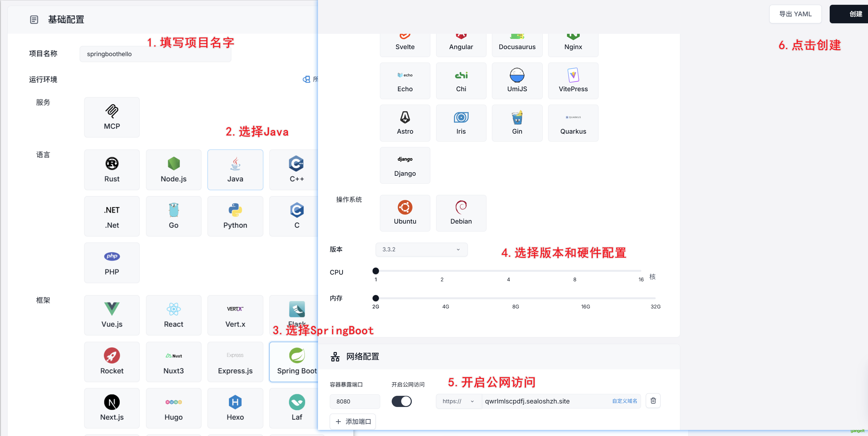
Task: Select the Echo framework card
Action: 405,81
